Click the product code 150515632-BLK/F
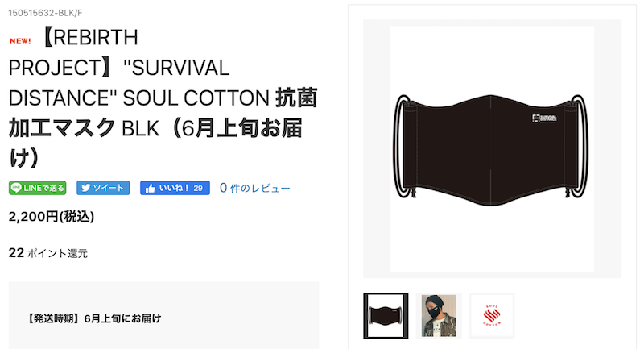 pyautogui.click(x=45, y=13)
